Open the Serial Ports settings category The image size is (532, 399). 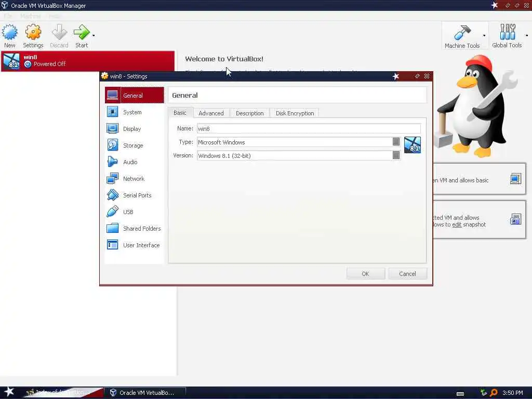[135, 195]
